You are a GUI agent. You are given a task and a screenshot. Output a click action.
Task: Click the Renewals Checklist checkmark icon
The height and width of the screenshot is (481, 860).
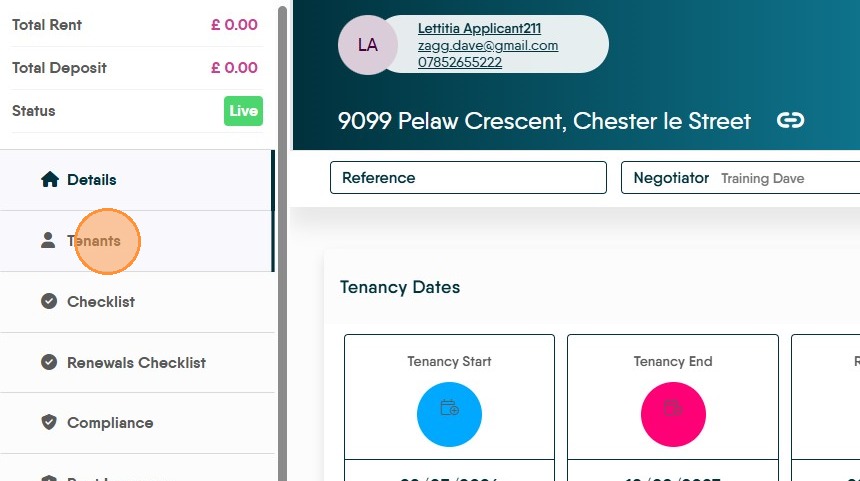(x=48, y=362)
